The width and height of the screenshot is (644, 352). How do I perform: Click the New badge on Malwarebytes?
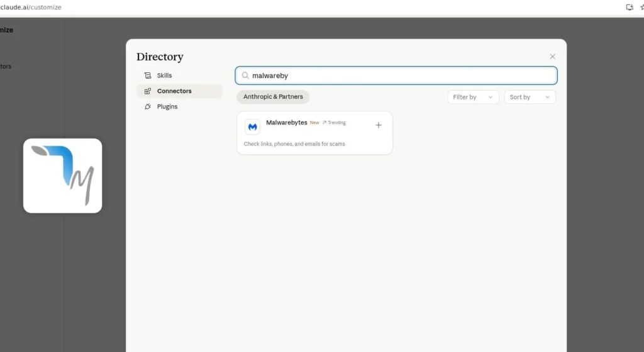click(314, 123)
